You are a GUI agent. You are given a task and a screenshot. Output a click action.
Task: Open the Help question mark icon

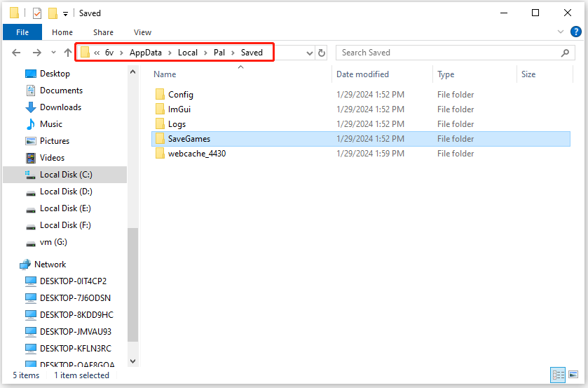pyautogui.click(x=575, y=32)
